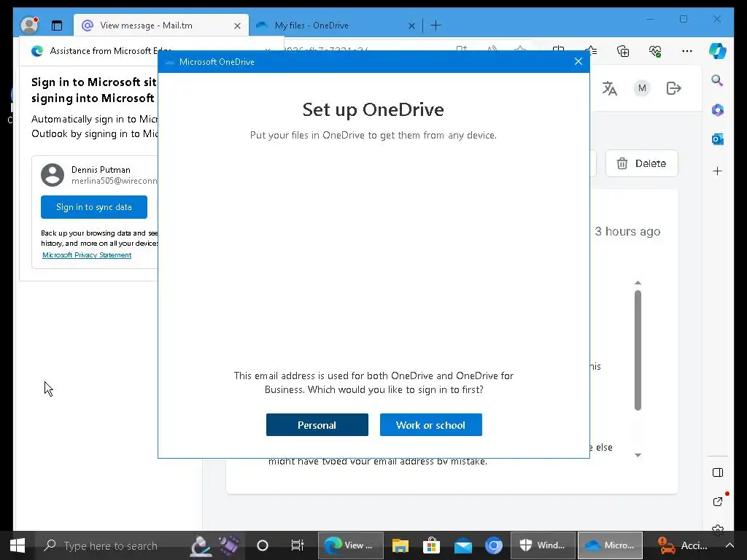
Task: Open the Microsoft Privacy Statement link
Action: 87,254
